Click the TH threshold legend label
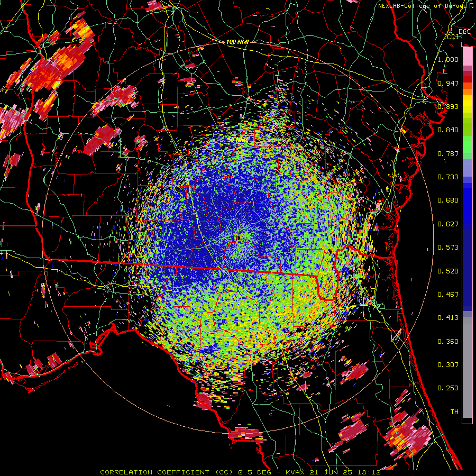Screen dimensions: 476x476 454,412
